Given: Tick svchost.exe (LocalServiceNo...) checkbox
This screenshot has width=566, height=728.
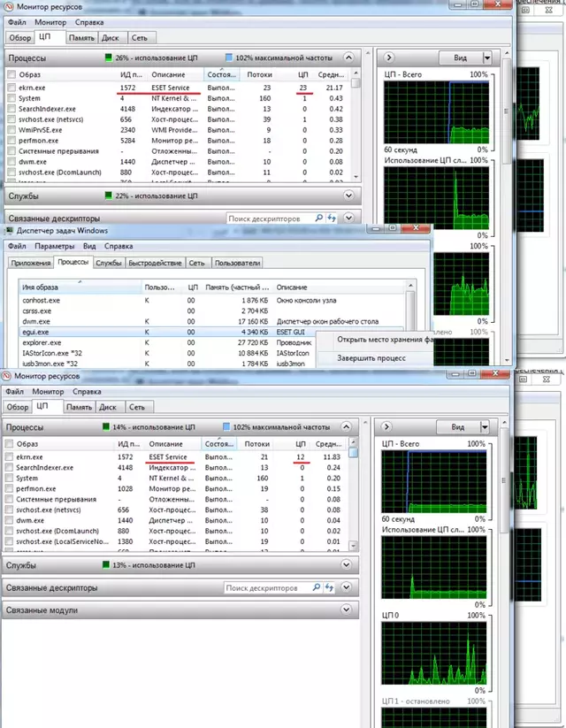Looking at the screenshot, I should [10, 542].
